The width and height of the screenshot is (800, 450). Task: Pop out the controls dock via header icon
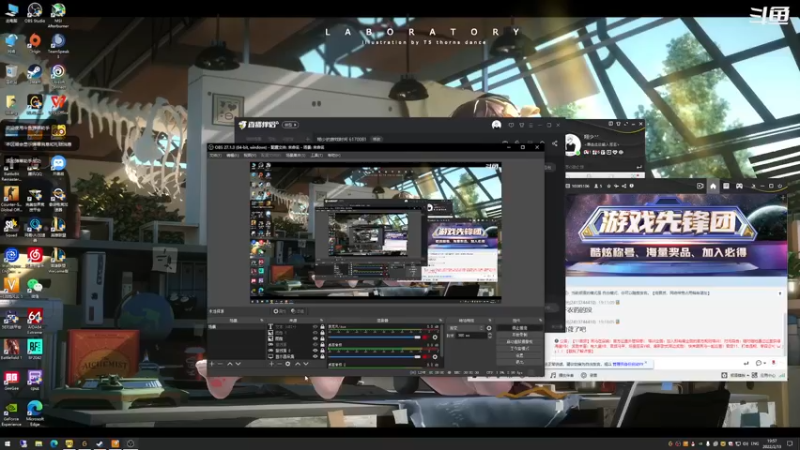pos(541,320)
